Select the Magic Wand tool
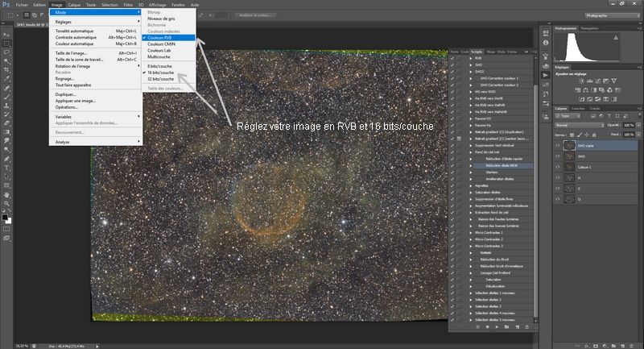The width and height of the screenshot is (644, 349). [6, 60]
